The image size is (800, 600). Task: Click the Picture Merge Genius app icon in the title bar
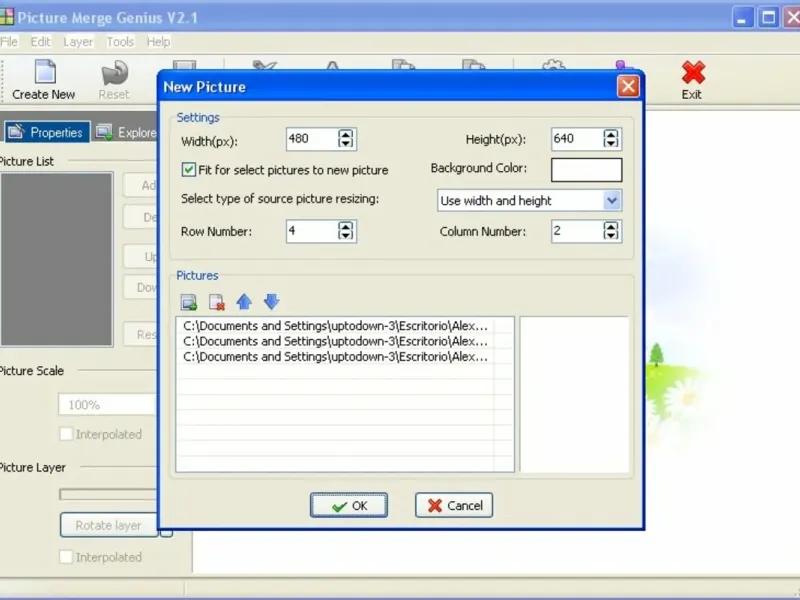[7, 17]
